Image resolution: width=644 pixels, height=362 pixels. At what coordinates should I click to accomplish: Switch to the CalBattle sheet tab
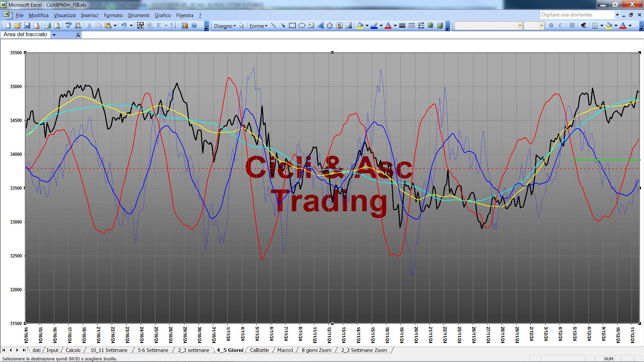(259, 350)
